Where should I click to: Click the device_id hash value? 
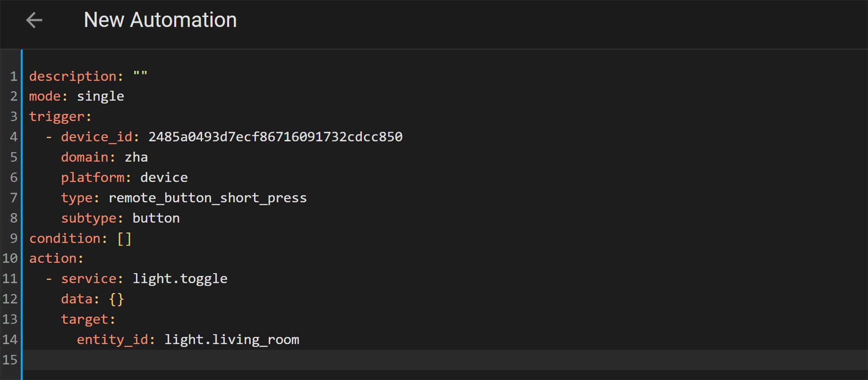click(x=275, y=137)
